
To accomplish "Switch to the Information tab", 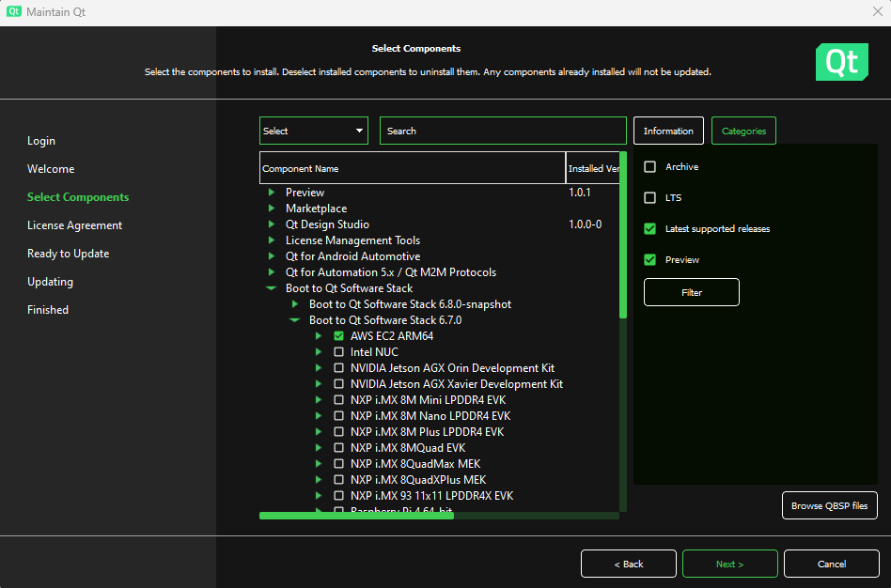I will tap(668, 131).
